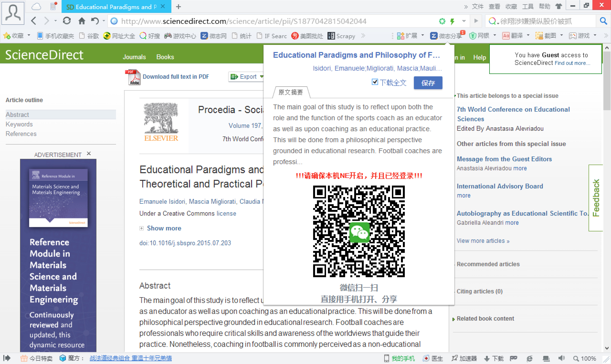Expand the 收藏 dropdown arrow
The width and height of the screenshot is (611, 364).
pyautogui.click(x=29, y=36)
